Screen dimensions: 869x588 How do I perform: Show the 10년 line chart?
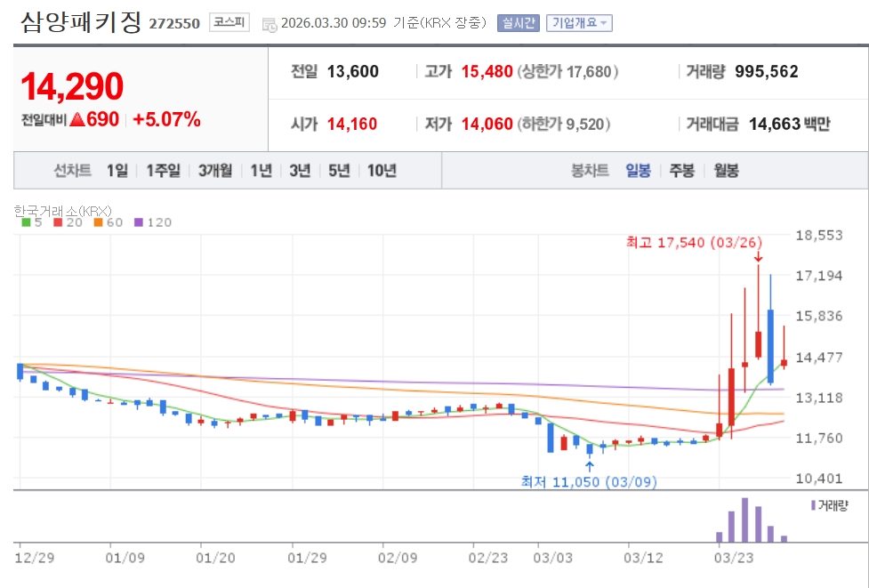[382, 171]
